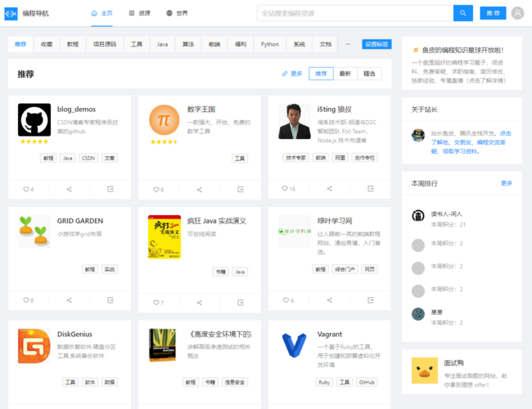Click the search magnifier button
532x409 pixels.
(463, 13)
